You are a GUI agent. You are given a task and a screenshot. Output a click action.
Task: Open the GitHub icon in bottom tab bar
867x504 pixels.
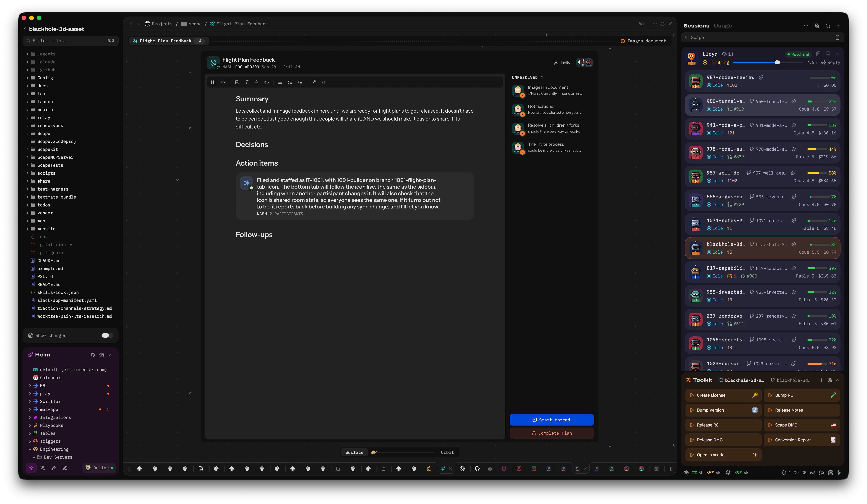tap(477, 469)
